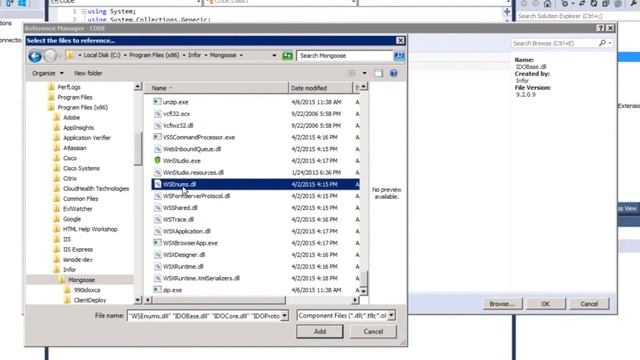Click the search magnifier icon for Mongoose
This screenshot has width=640, height=360.
399,56
